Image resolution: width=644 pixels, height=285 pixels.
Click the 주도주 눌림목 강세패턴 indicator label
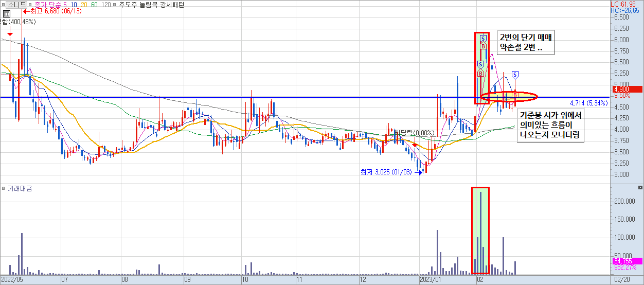tap(151, 5)
